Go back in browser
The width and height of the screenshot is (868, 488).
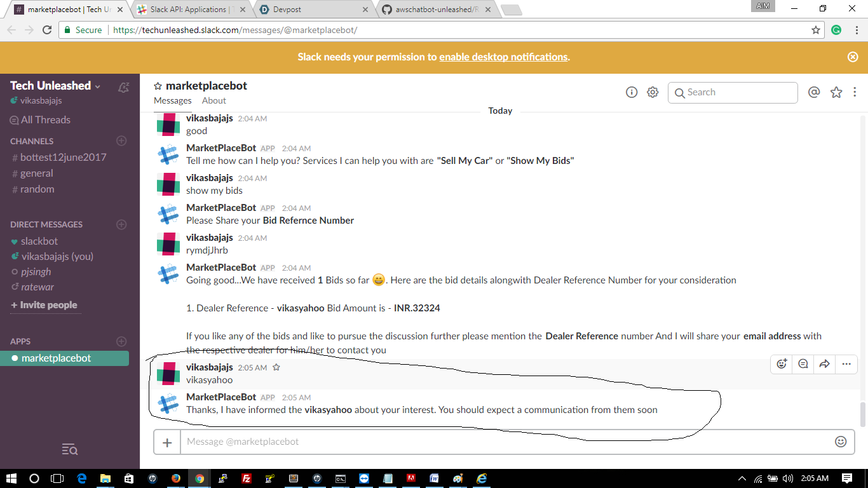(11, 30)
